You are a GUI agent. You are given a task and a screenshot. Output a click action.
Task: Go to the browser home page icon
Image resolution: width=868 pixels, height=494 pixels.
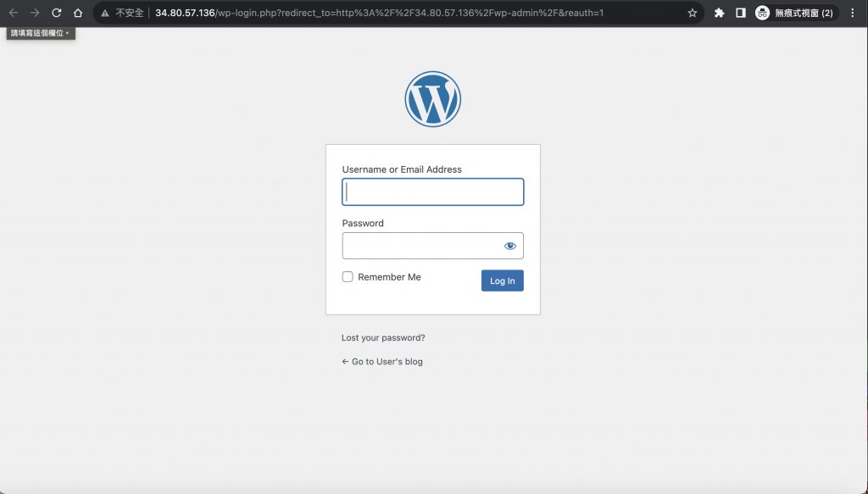tap(78, 13)
